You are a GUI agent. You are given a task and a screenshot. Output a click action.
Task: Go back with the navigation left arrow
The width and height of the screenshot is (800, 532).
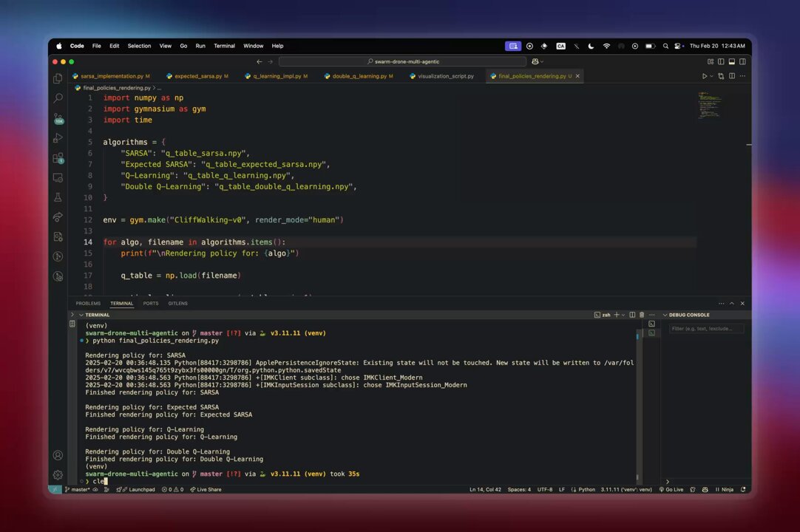(x=260, y=62)
